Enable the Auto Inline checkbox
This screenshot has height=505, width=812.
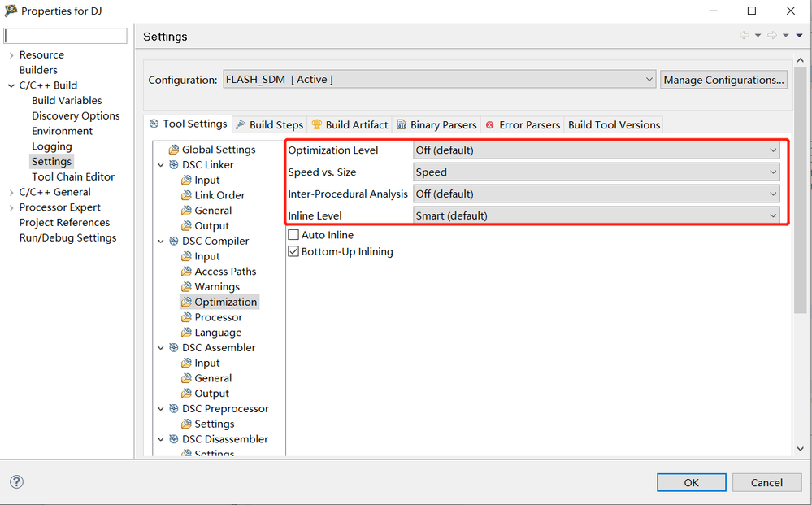(x=293, y=235)
